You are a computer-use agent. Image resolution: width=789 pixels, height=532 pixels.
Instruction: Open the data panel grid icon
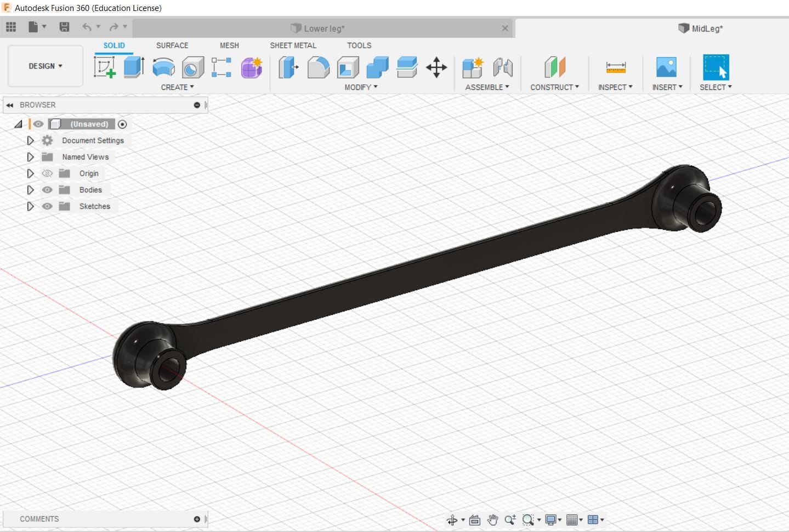point(11,26)
